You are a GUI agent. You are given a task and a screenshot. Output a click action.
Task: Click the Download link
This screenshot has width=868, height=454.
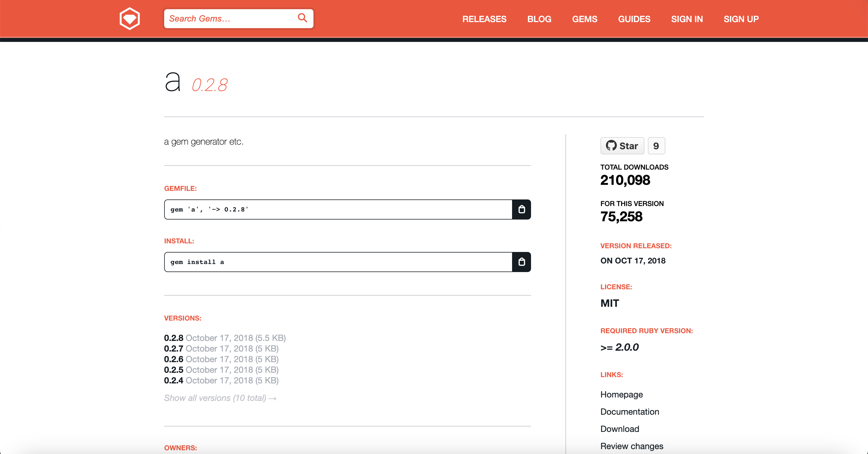620,429
